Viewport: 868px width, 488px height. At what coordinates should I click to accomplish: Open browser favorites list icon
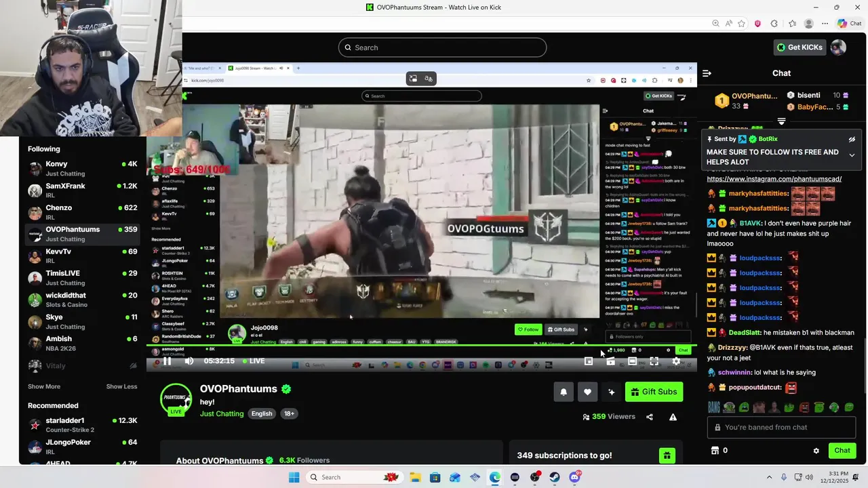792,24
